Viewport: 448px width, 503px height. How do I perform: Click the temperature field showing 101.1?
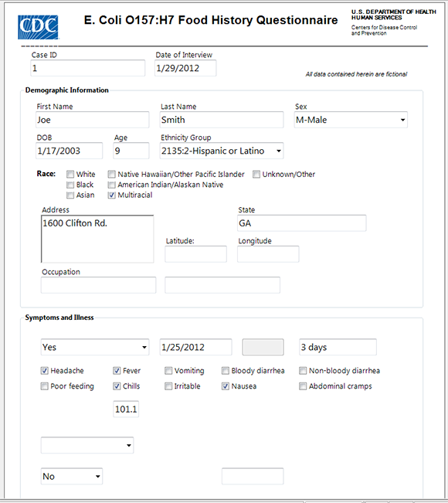[x=126, y=409]
